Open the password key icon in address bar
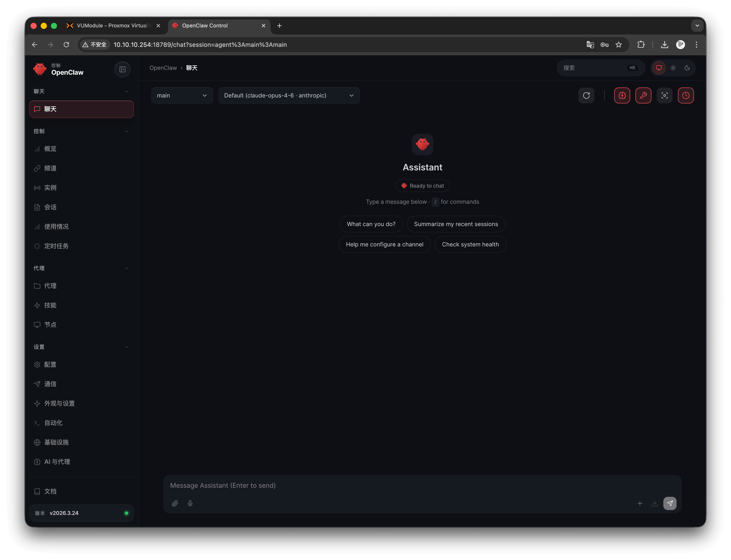 click(604, 45)
